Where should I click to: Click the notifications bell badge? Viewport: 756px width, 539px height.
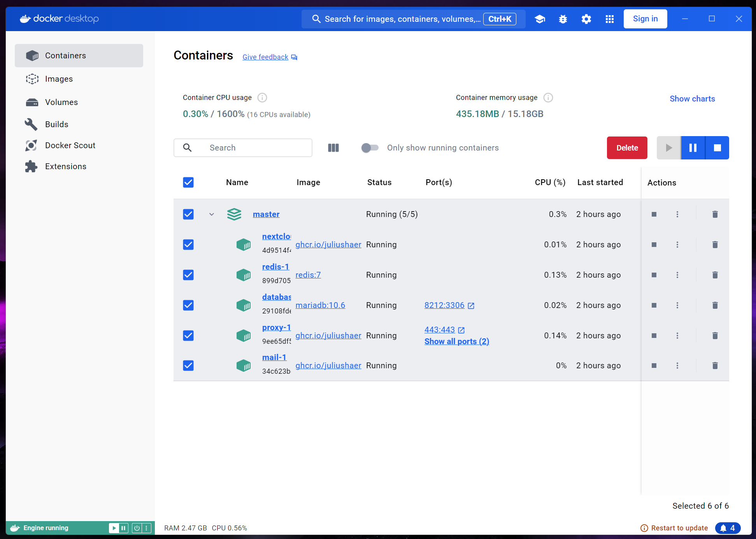tap(728, 528)
